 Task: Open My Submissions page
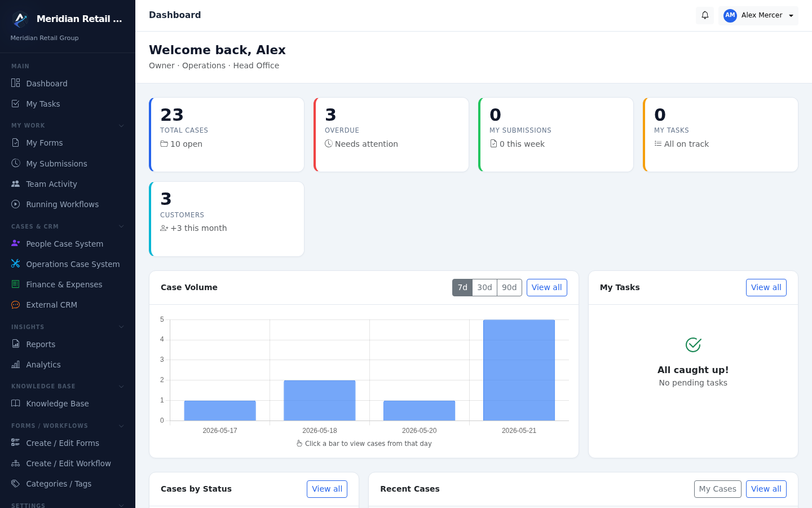68,164
